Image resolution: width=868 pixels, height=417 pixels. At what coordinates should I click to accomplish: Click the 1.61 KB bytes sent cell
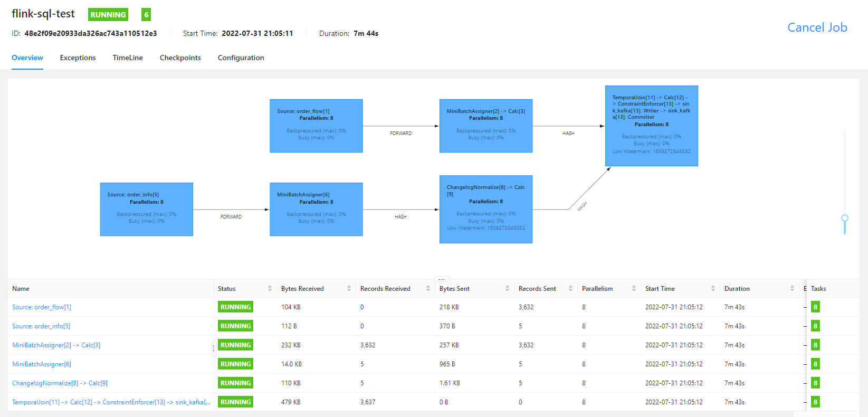tap(450, 383)
